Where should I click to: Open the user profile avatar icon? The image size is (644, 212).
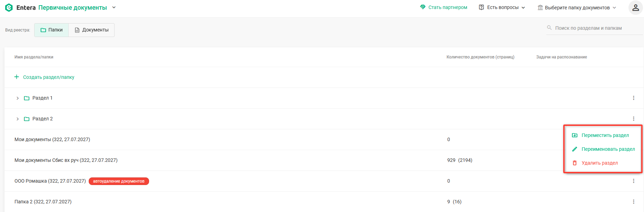(635, 8)
